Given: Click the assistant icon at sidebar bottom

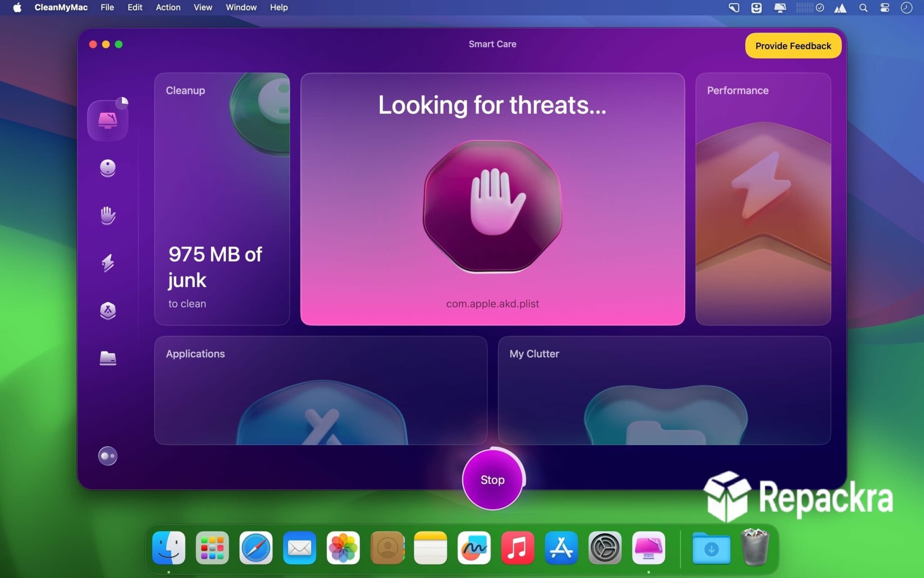Looking at the screenshot, I should [108, 456].
